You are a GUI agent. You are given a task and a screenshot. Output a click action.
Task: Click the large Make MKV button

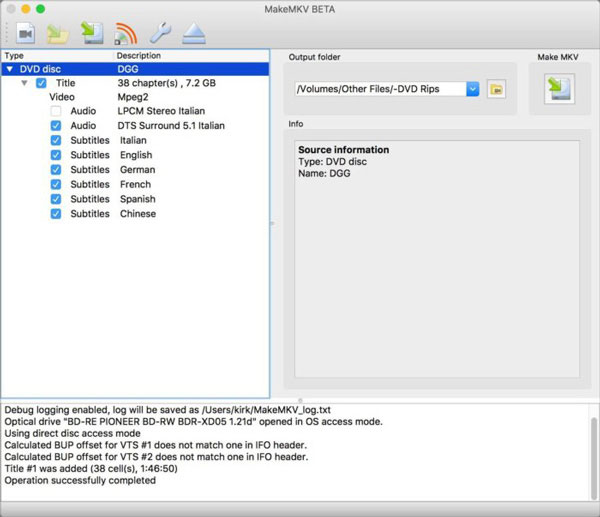click(x=559, y=89)
